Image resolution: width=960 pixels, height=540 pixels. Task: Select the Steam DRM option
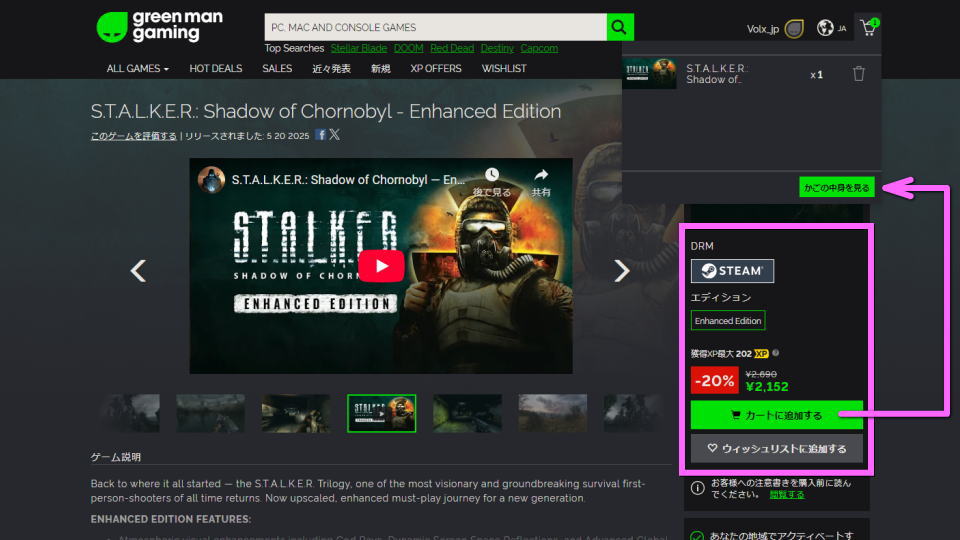(732, 271)
